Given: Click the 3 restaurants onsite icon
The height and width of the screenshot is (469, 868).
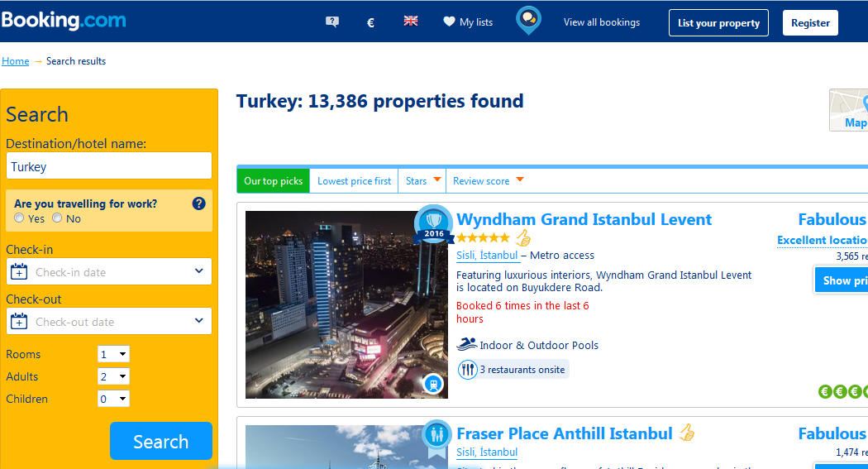Looking at the screenshot, I should tap(468, 370).
